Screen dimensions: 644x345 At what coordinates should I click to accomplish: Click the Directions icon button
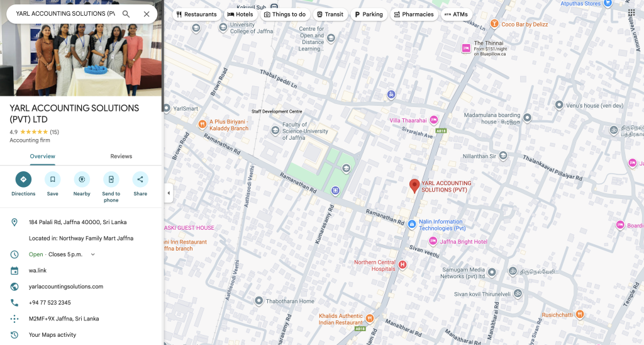[x=23, y=179]
